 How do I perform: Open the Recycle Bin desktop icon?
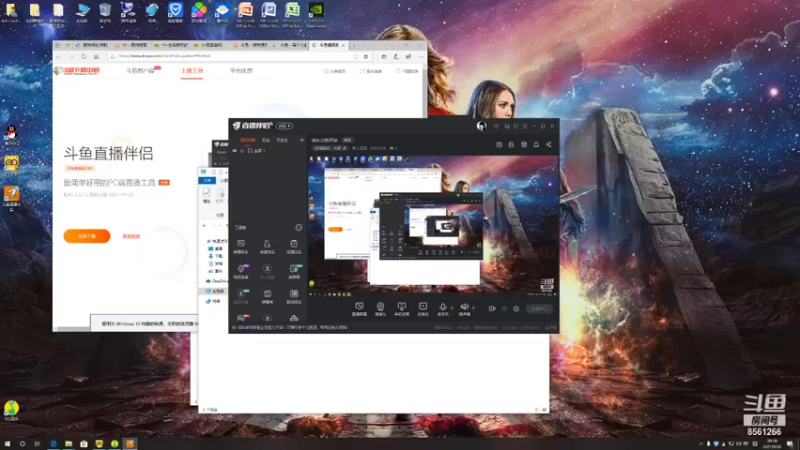[105, 13]
